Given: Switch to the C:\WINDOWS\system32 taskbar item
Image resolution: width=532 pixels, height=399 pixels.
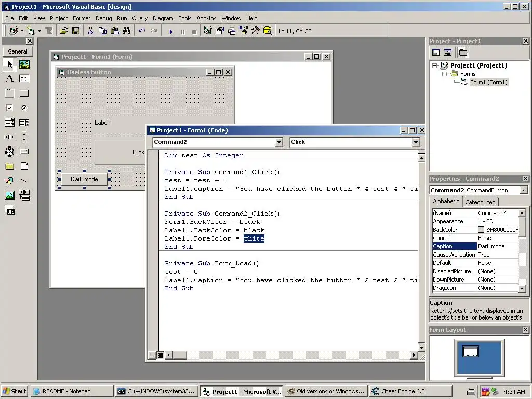Looking at the screenshot, I should (156, 391).
